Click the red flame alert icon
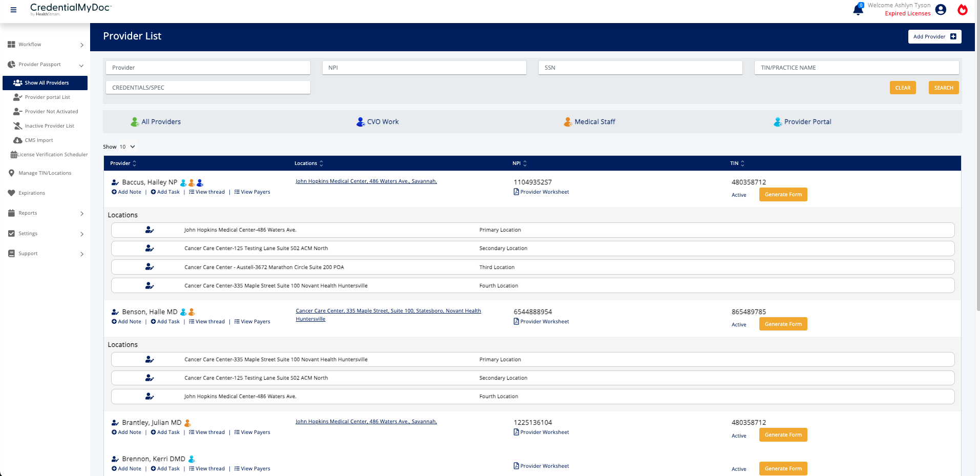Viewport: 980px width, 476px height. click(963, 10)
